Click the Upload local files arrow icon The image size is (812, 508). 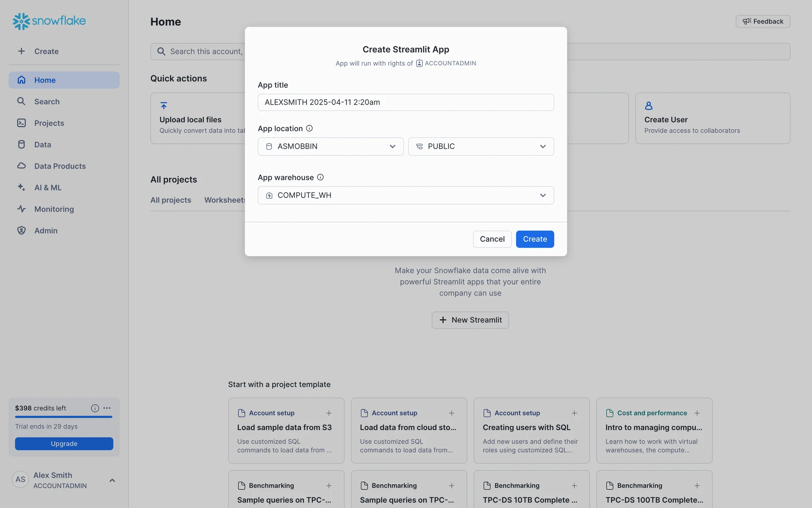click(164, 105)
